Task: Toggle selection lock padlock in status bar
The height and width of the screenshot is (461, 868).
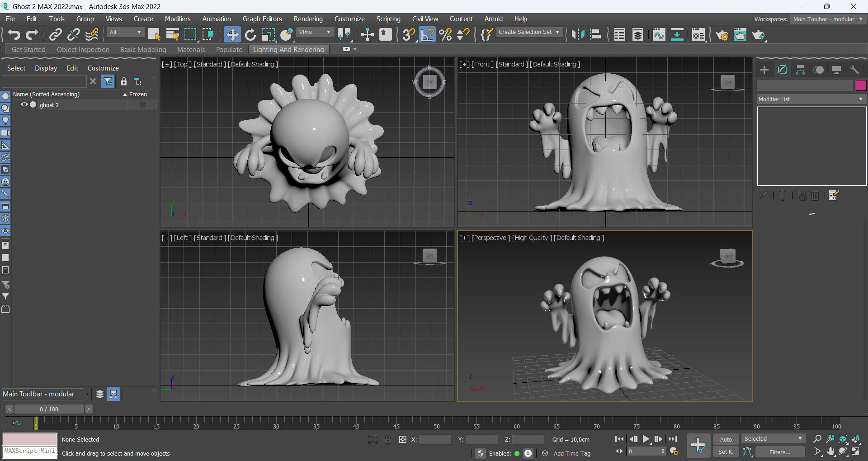Action: (388, 439)
